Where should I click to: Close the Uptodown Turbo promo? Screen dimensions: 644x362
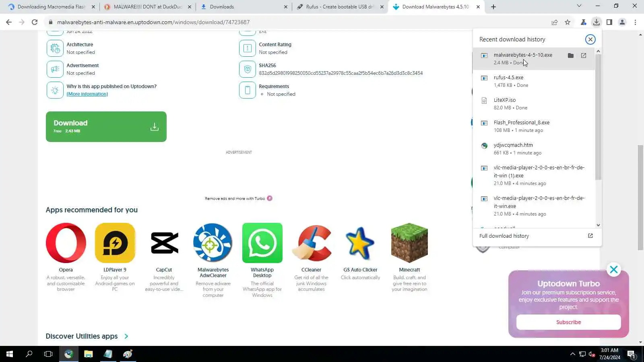[614, 269]
